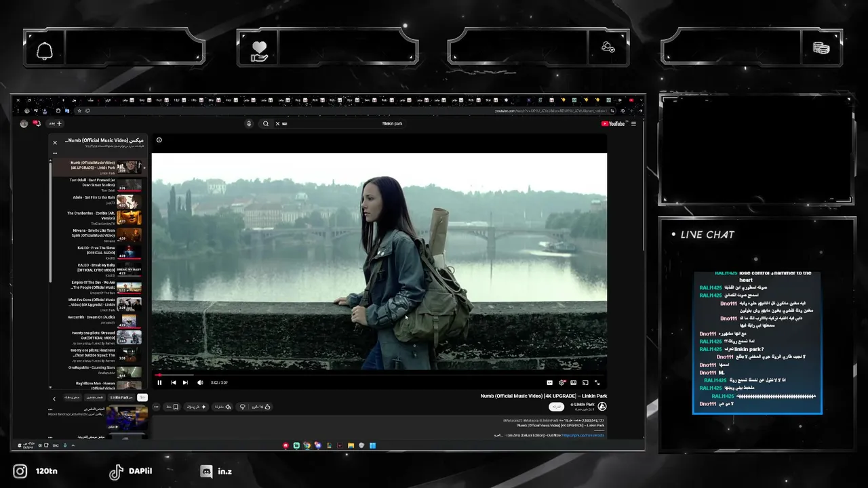Play Aerosmith - Dream On (Audio)
The height and width of the screenshot is (488, 868).
point(99,320)
